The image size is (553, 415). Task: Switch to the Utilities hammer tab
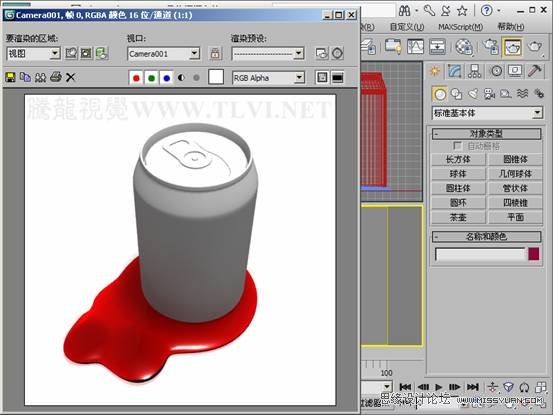click(x=535, y=71)
